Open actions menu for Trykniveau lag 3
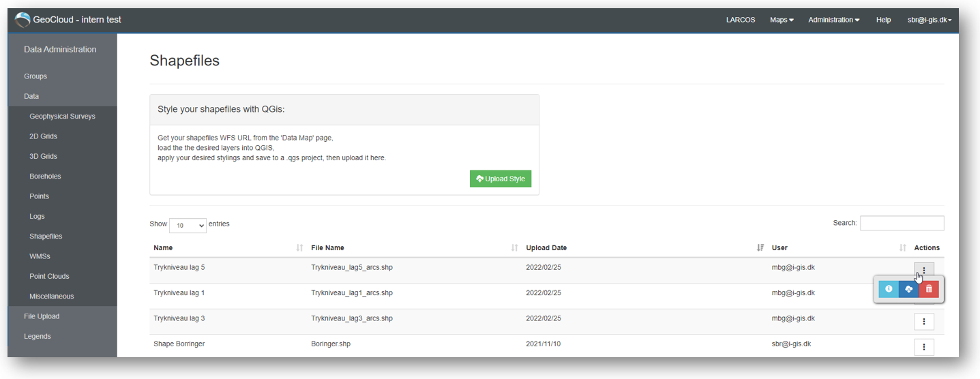The height and width of the screenshot is (379, 980). [924, 322]
